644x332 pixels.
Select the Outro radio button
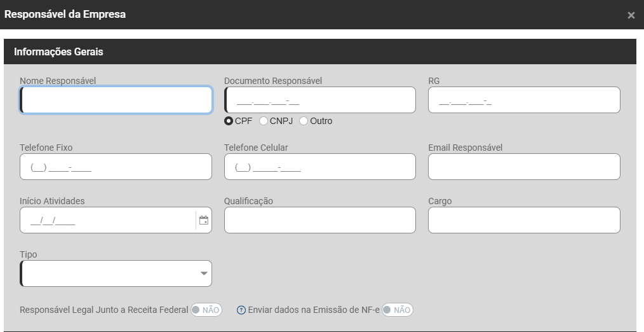click(304, 121)
